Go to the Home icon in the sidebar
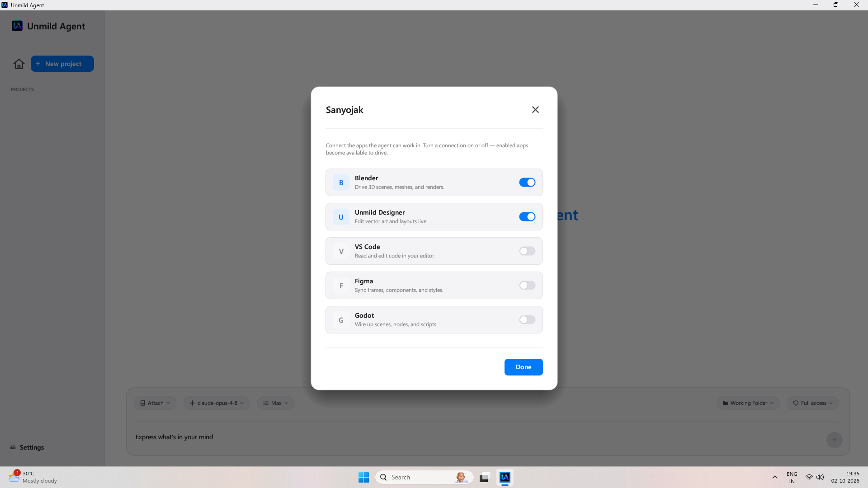The height and width of the screenshot is (488, 868). (19, 64)
